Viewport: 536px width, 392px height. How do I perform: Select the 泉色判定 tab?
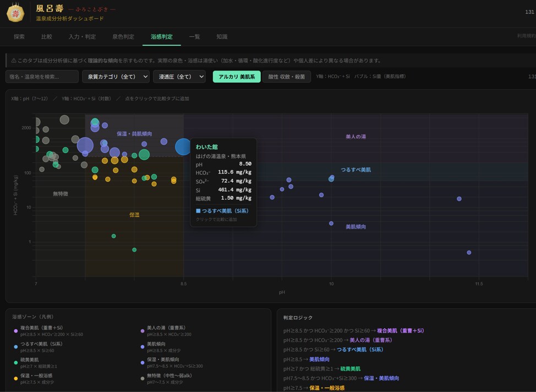(x=123, y=36)
